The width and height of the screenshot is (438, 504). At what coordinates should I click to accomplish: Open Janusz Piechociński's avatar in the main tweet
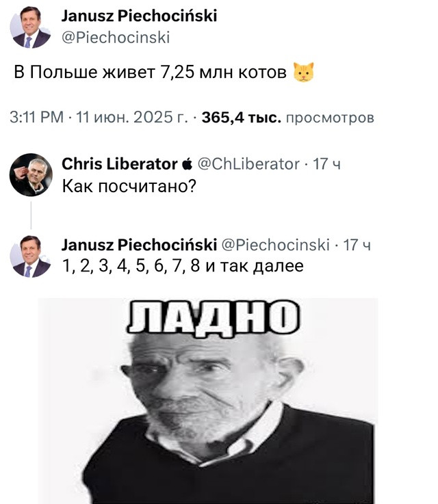click(31, 27)
